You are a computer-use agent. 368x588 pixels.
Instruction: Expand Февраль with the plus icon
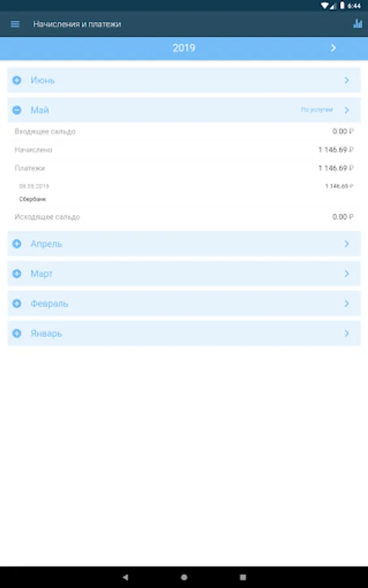pos(17,303)
